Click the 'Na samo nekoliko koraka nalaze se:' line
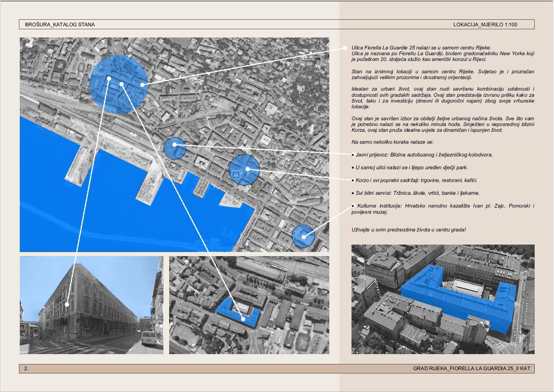 point(392,142)
